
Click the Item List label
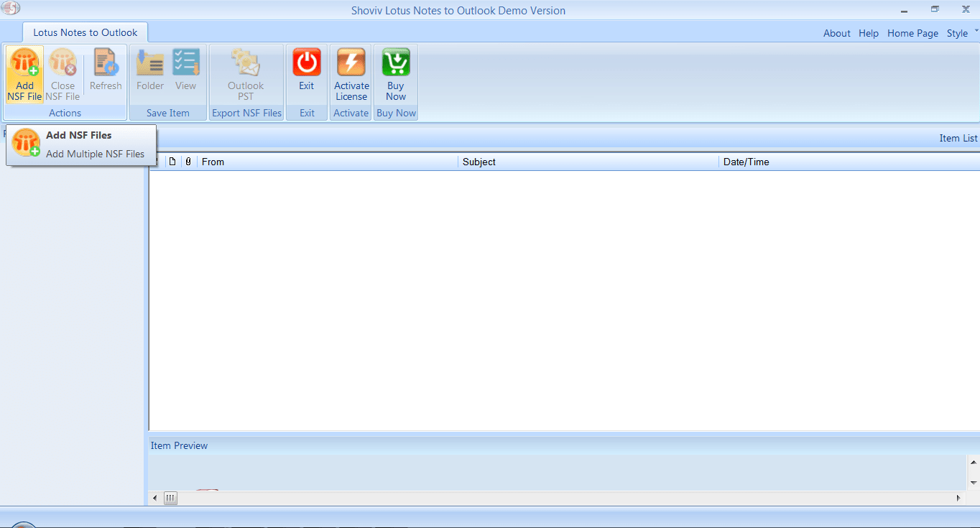(958, 138)
